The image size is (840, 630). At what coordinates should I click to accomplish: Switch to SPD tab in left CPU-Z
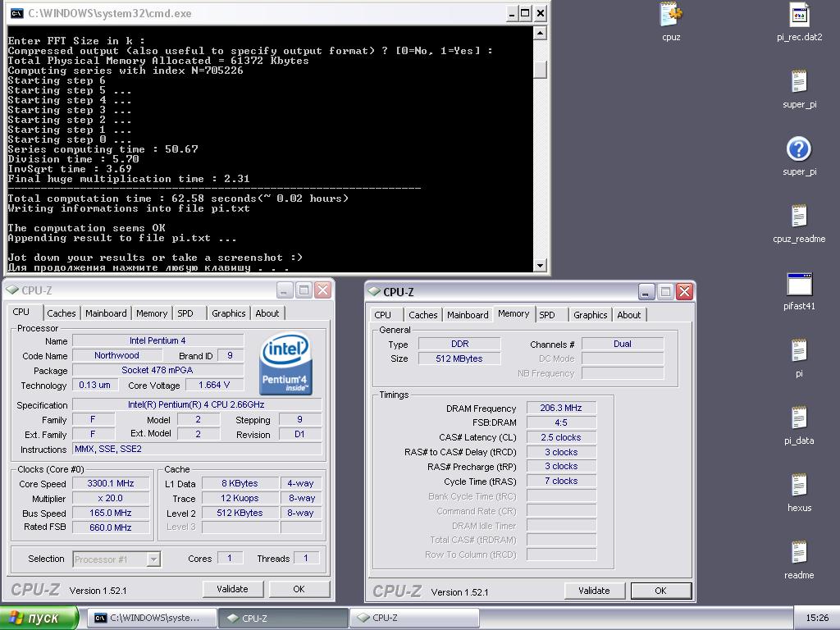click(x=185, y=313)
